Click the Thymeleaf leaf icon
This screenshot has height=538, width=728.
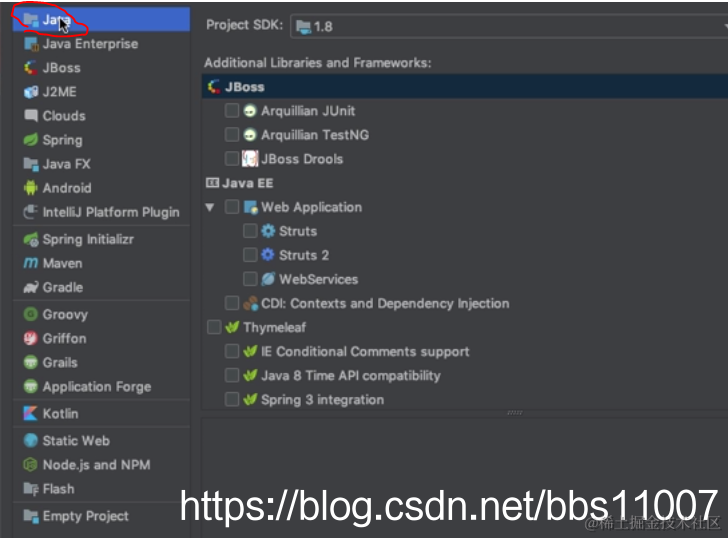[x=232, y=327]
